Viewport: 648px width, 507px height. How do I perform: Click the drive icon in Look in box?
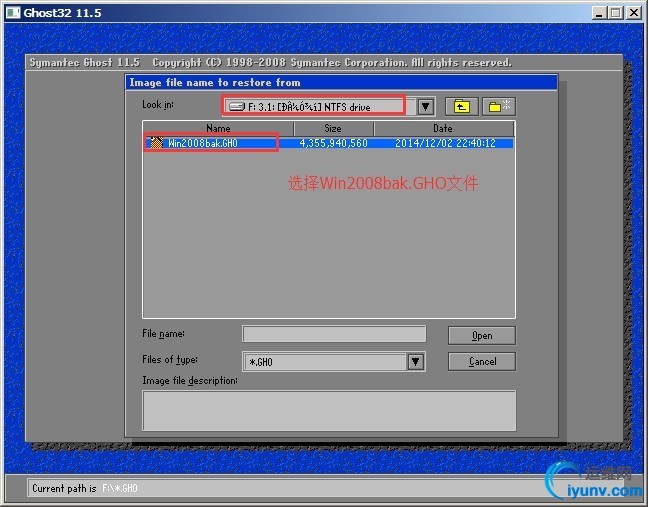(x=237, y=107)
